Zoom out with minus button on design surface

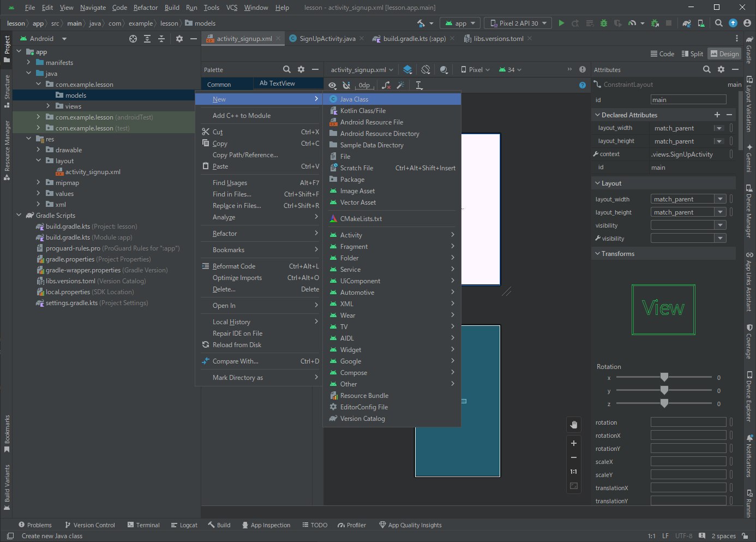[x=574, y=457]
